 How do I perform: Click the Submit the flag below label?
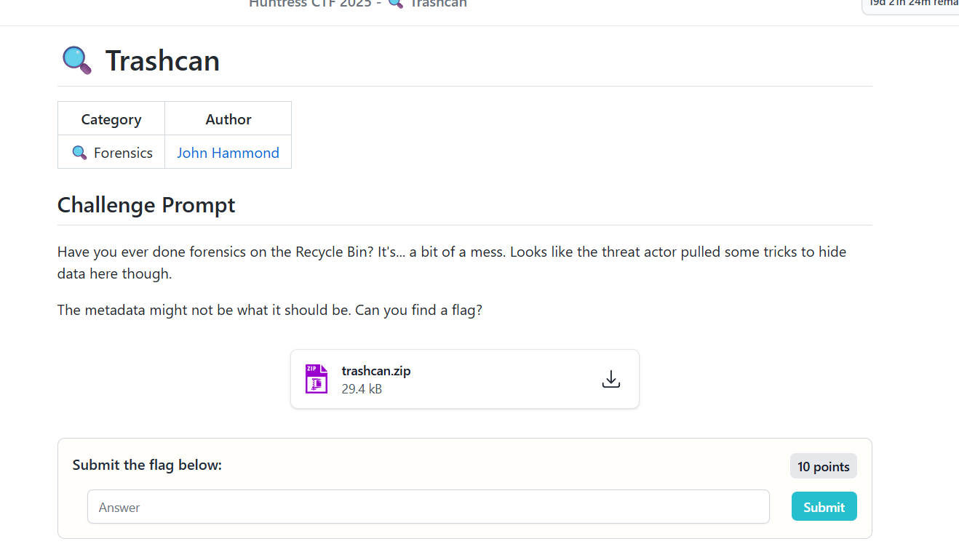(x=147, y=465)
